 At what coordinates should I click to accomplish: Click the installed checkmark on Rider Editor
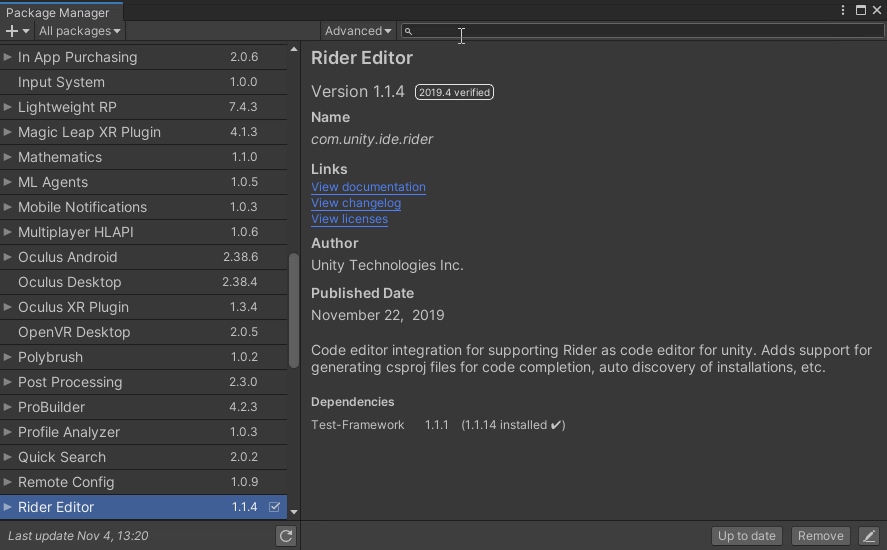pos(275,507)
